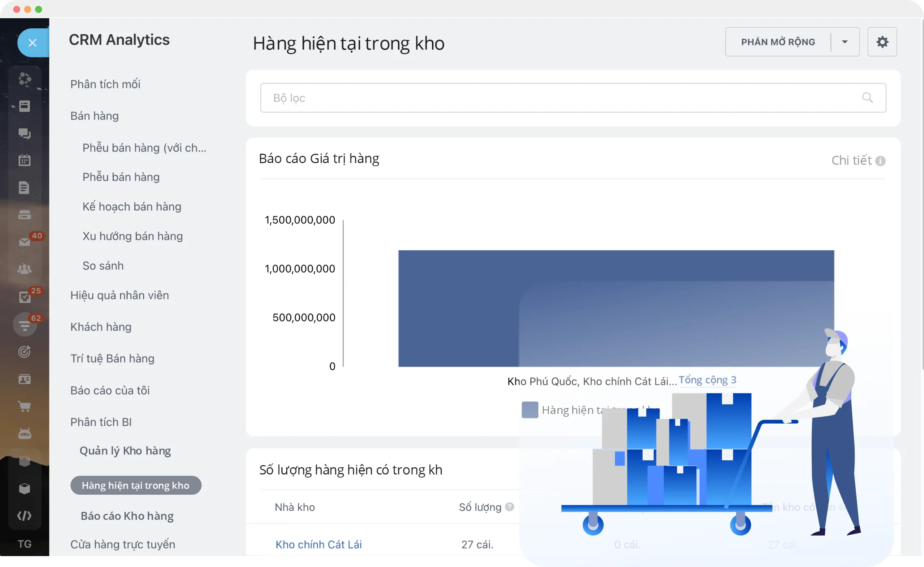
Task: Open the robot automation icon in sidebar
Action: (x=25, y=434)
